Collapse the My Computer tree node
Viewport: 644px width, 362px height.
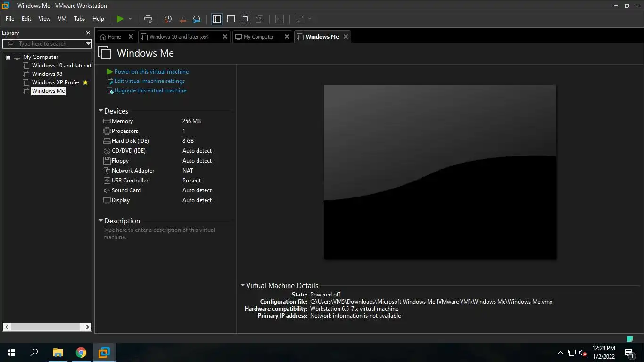[8, 57]
